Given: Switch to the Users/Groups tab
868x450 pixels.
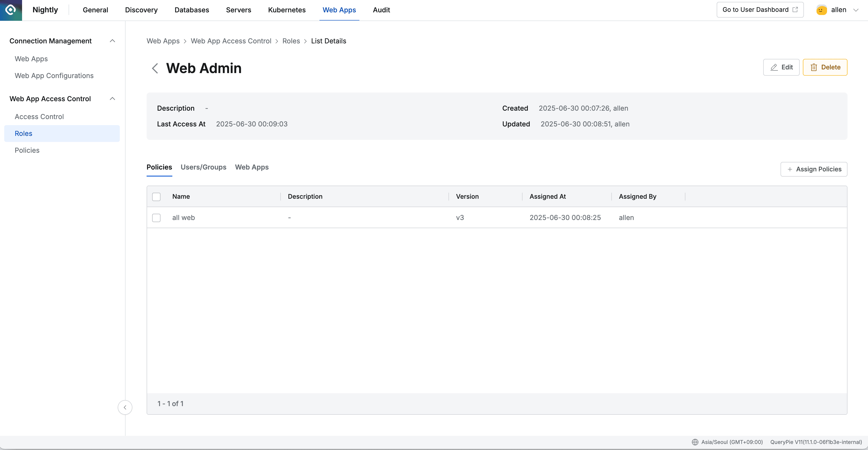Looking at the screenshot, I should (203, 167).
